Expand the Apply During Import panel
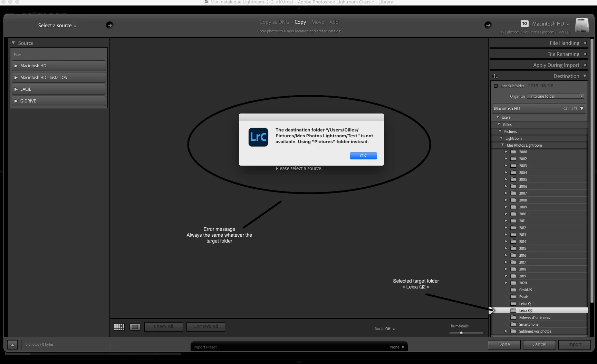The width and height of the screenshot is (597, 364). pyautogui.click(x=585, y=65)
